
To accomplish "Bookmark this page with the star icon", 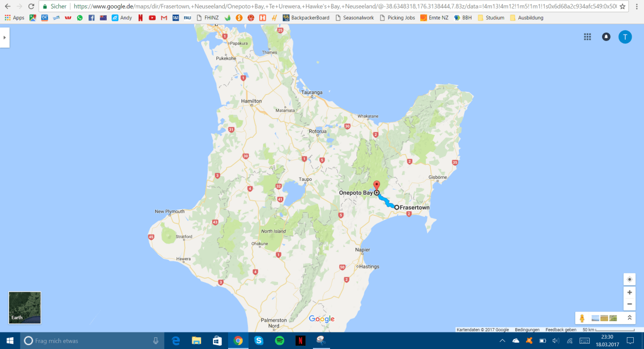I will pos(622,6).
